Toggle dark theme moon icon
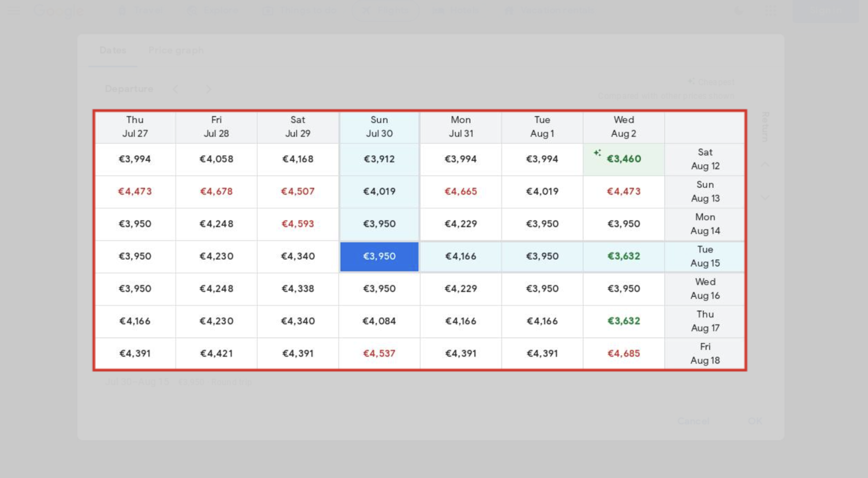This screenshot has height=478, width=868. pyautogui.click(x=739, y=10)
